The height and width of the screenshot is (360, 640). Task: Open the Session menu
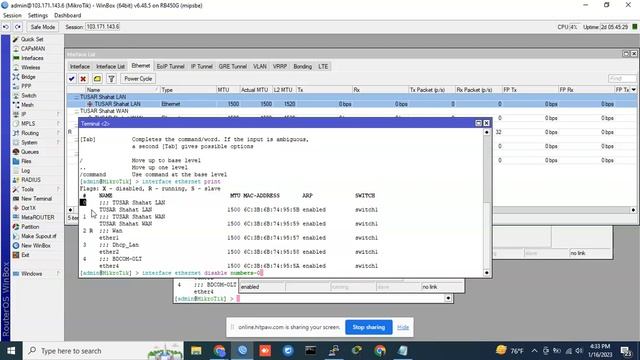pyautogui.click(x=12, y=16)
